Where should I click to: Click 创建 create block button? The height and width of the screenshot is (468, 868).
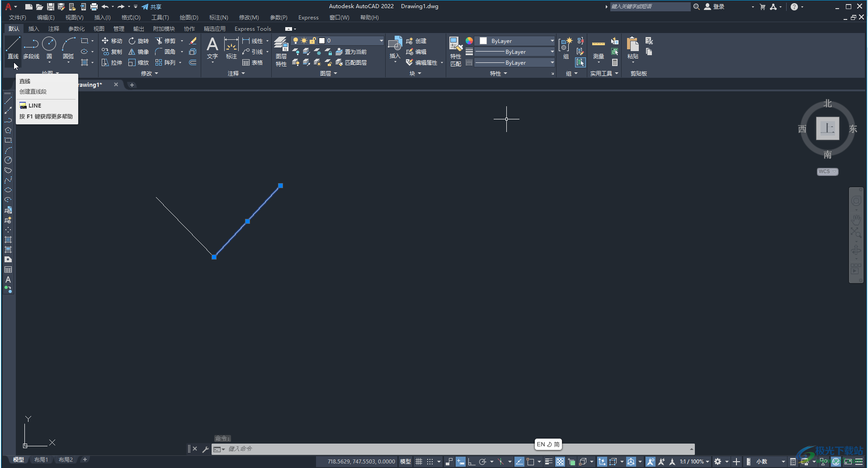pos(416,41)
